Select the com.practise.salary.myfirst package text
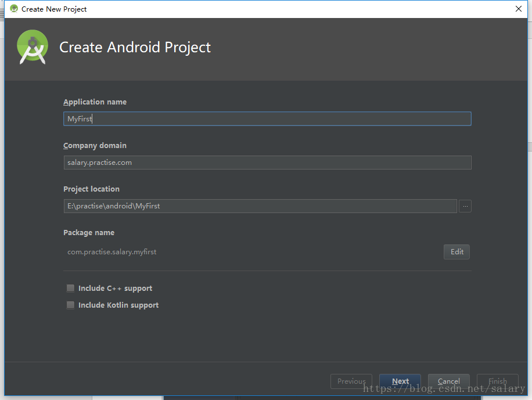 [112, 252]
